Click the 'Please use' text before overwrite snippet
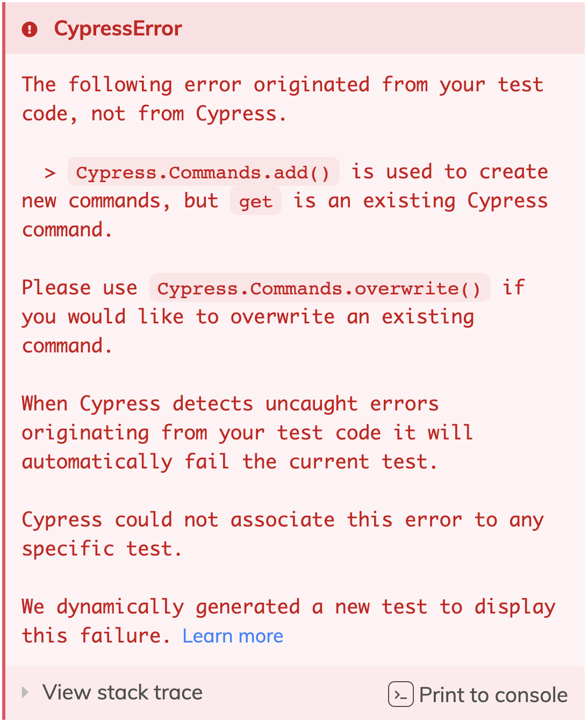Screen dimensions: 588x722 (80, 288)
